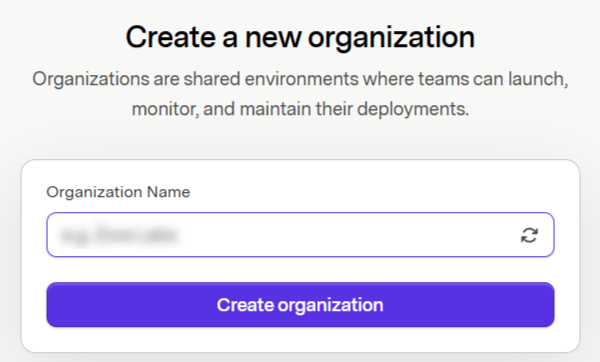This screenshot has width=600, height=362.
Task: Click the description text about shared environments
Action: [300, 94]
